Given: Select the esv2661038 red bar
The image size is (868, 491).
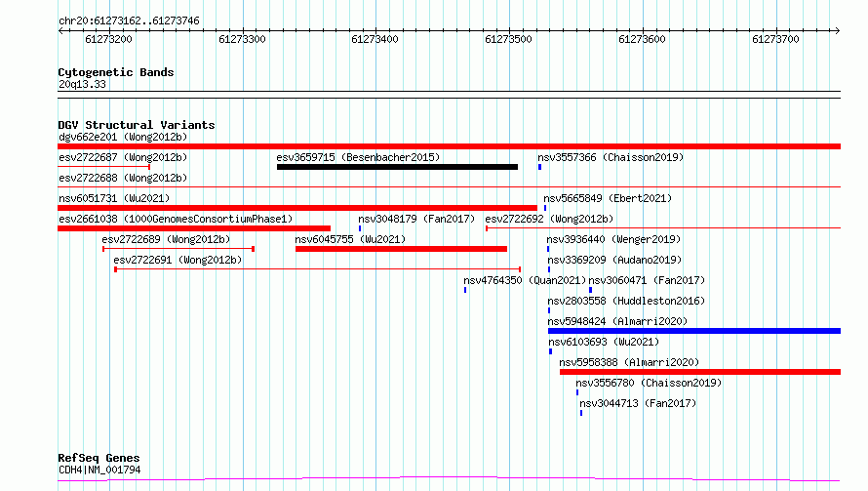Looking at the screenshot, I should click(x=194, y=228).
